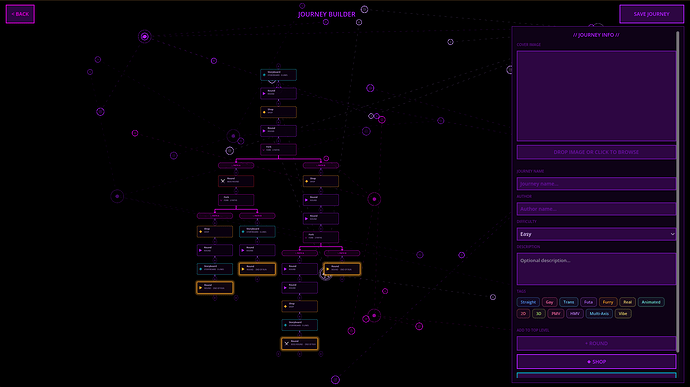Toggle the Vibe tag

pos(623,313)
